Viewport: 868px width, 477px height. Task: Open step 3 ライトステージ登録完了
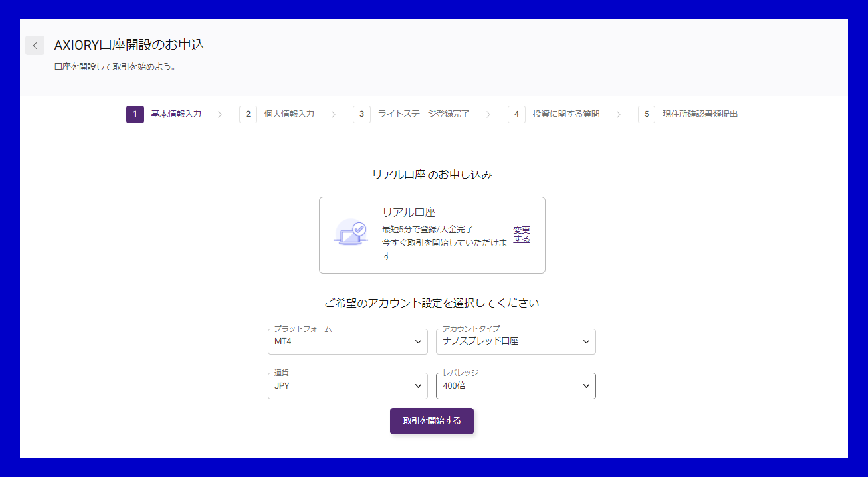pos(411,114)
